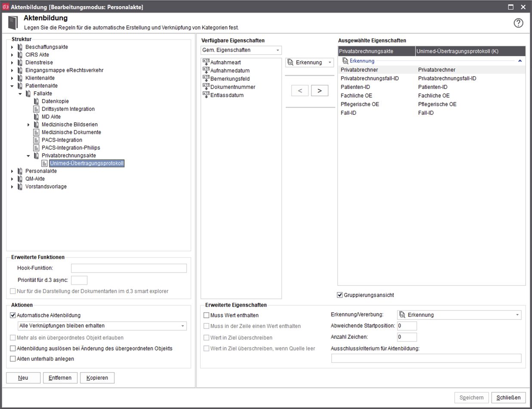Screen dimensions: 532x409
Task: Click the Dokumentnummer property icon
Action: (206, 87)
